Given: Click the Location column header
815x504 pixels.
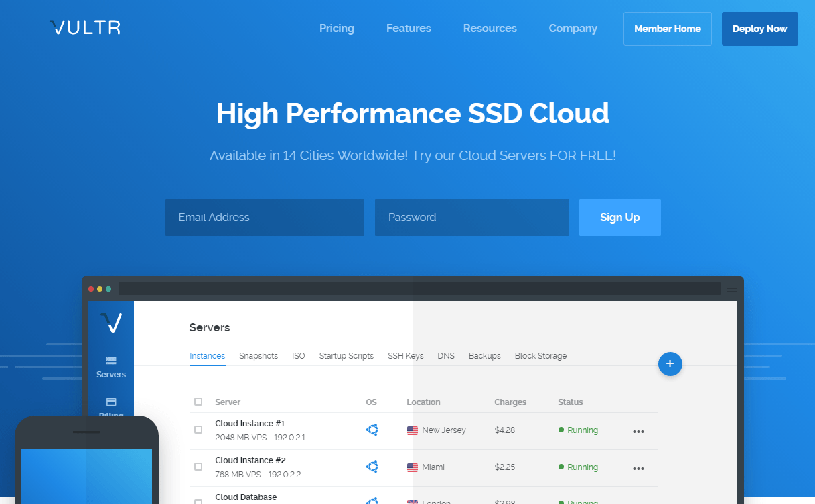Looking at the screenshot, I should 423,402.
